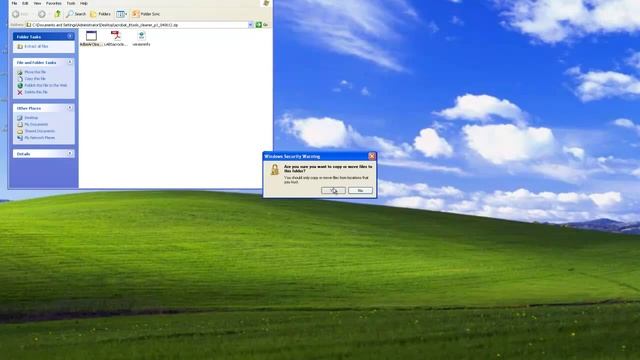
Task: Click Delete this file link
Action: (36, 92)
